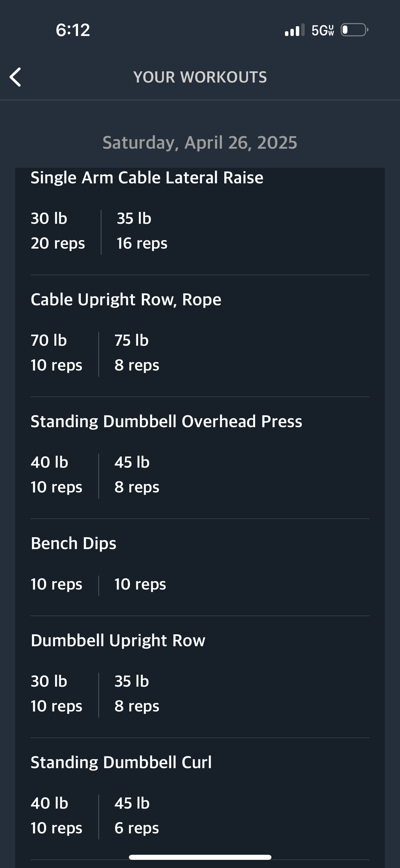Tap the 5G network indicator
This screenshot has height=868, width=400.
(323, 30)
